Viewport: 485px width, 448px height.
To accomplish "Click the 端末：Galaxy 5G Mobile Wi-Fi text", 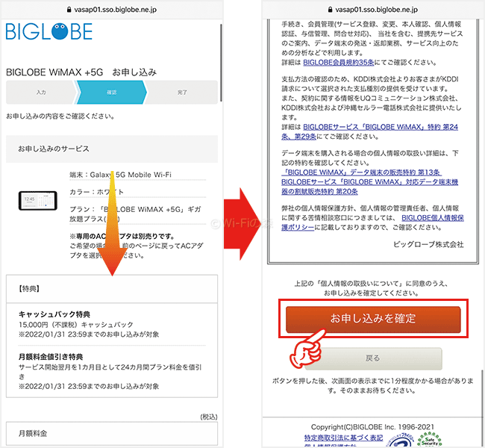I will coord(120,175).
